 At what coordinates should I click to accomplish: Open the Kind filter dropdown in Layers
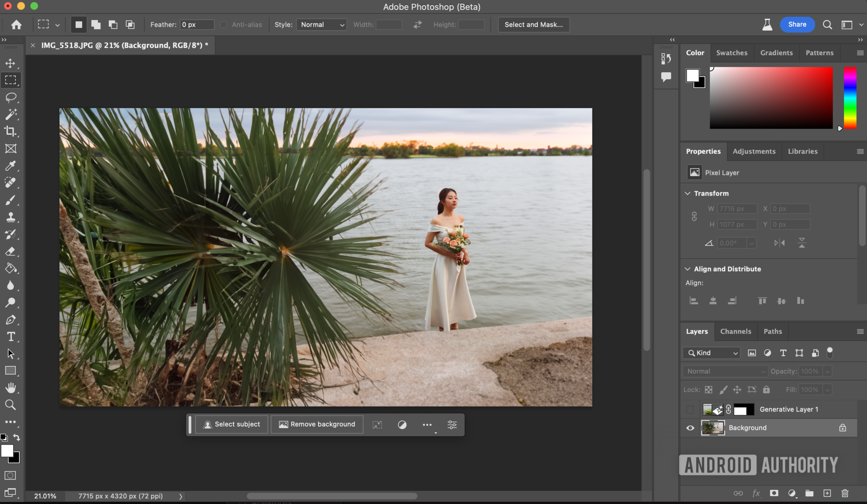(x=712, y=353)
